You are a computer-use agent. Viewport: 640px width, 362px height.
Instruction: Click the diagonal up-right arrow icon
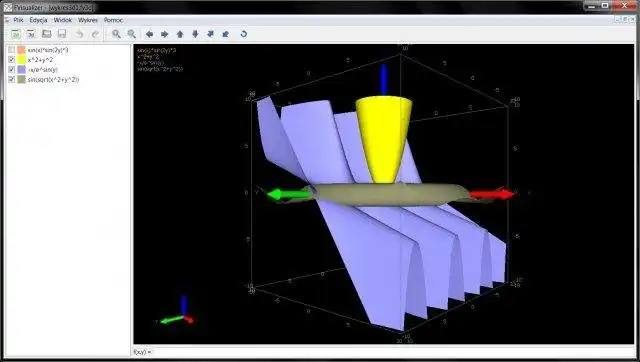pos(211,34)
